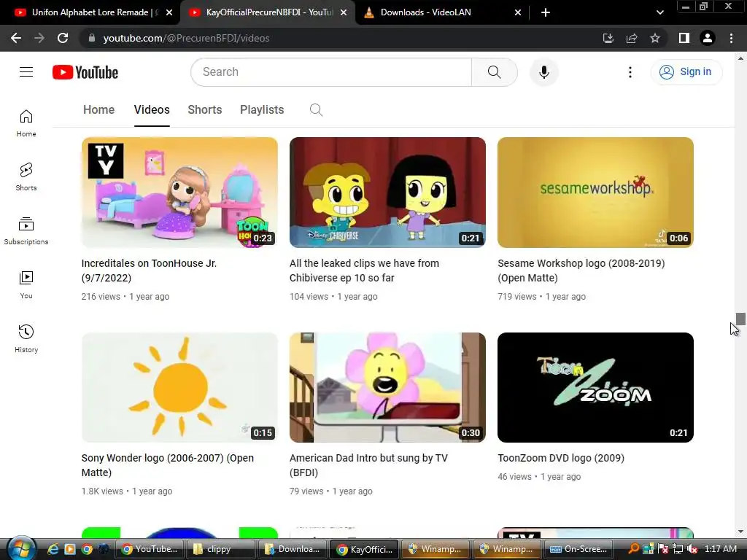Reload the page with refresh icon

pos(63,38)
